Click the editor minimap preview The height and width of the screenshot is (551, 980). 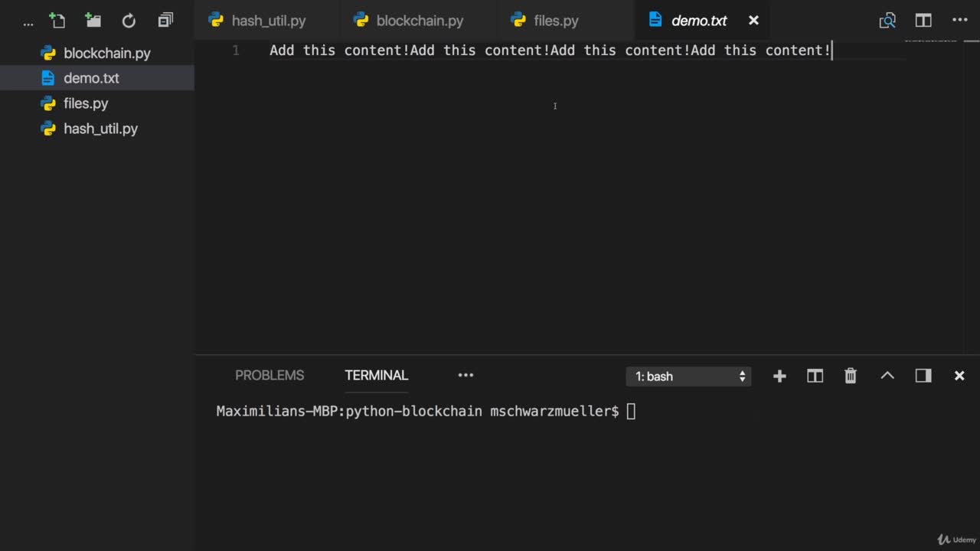(930, 42)
